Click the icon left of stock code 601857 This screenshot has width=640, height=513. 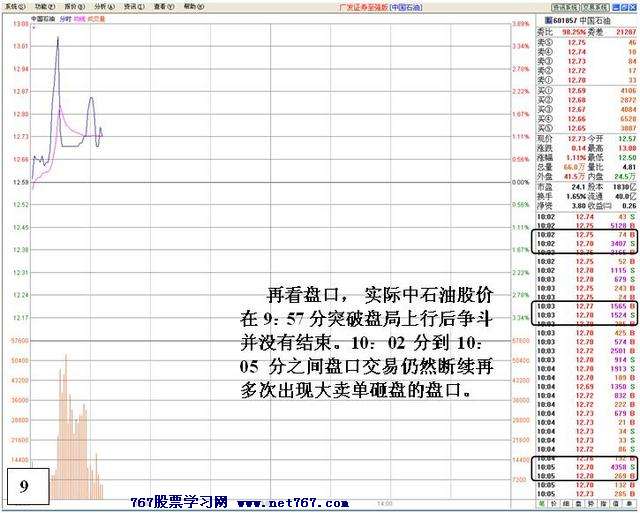[x=549, y=20]
